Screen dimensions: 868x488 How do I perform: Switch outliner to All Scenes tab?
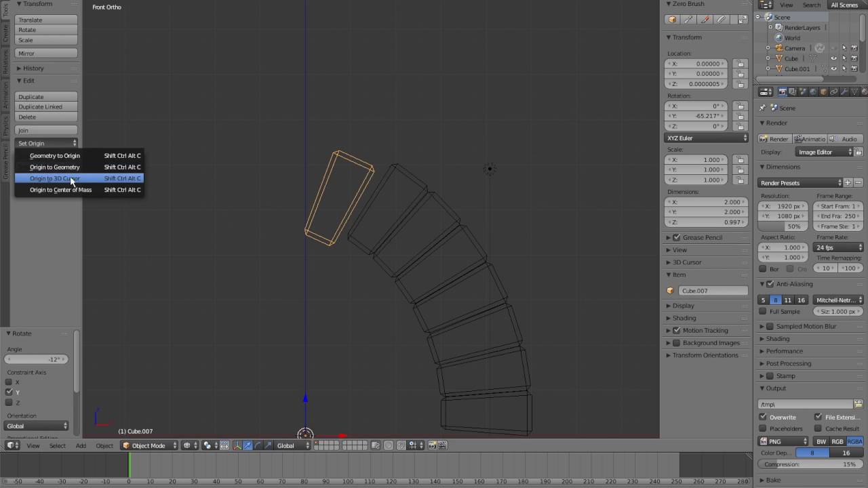844,5
